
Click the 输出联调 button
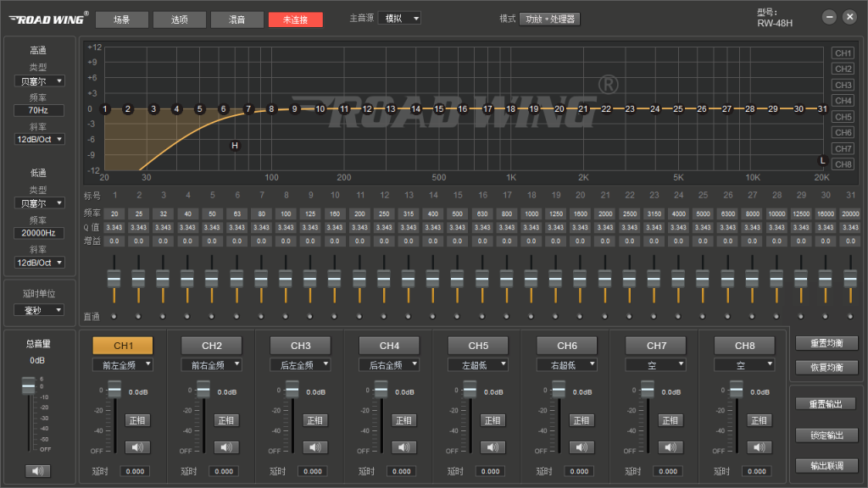(826, 465)
